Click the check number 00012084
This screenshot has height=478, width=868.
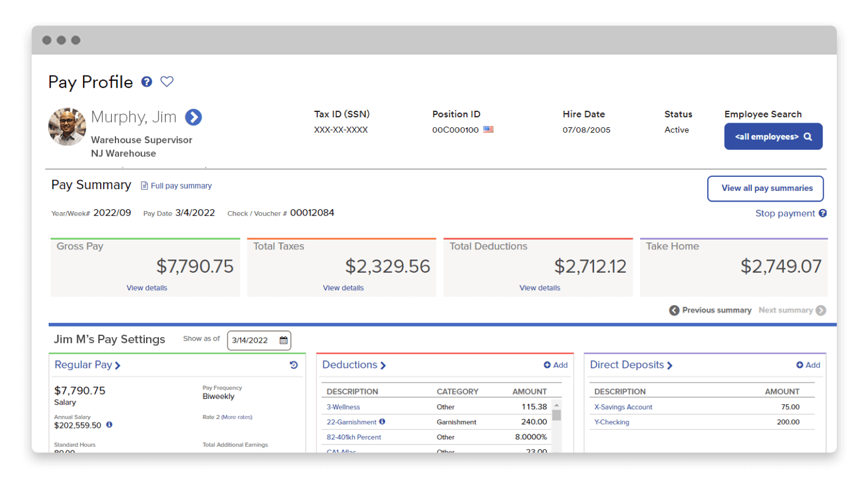tap(312, 213)
